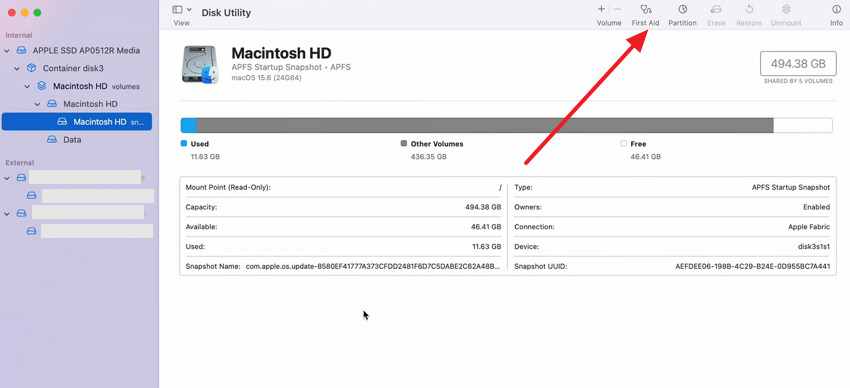Click the SHARED BY 5 VOLUMES caption
Viewport: 850px width, 388px height.
click(798, 81)
